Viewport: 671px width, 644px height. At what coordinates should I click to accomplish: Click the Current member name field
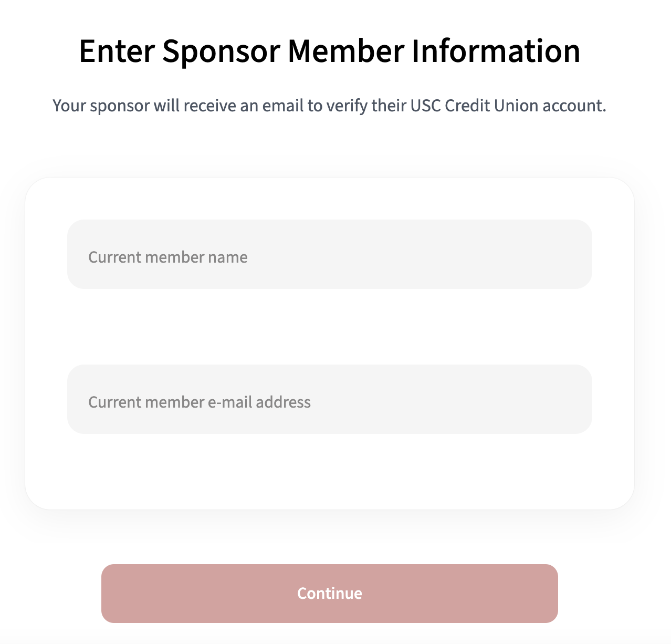tap(330, 254)
